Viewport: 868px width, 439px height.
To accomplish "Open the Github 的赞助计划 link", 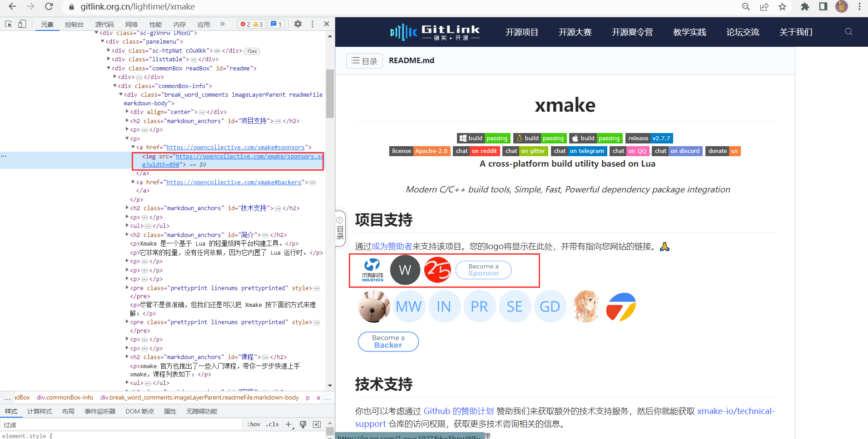I will [x=458, y=411].
